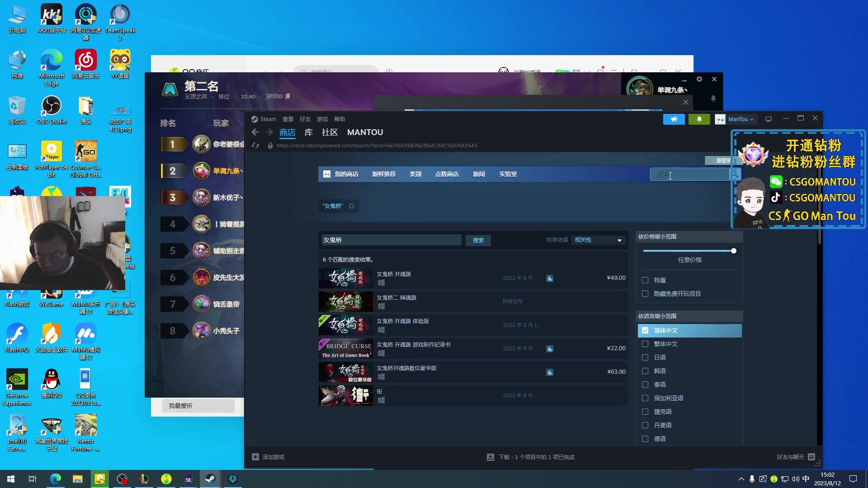Image resolution: width=868 pixels, height=488 pixels.
Task: Open the 查看 menu in Steam
Action: point(288,119)
